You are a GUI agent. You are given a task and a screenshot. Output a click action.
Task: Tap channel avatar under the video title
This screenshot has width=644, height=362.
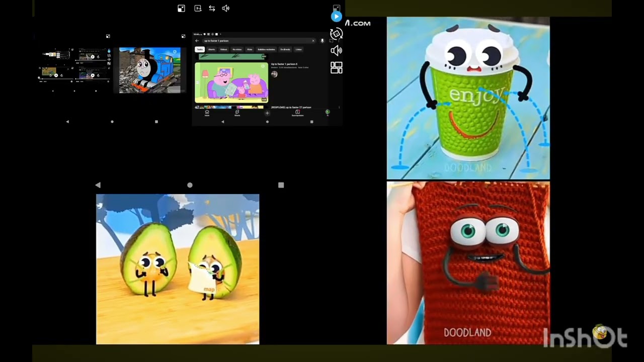[274, 74]
